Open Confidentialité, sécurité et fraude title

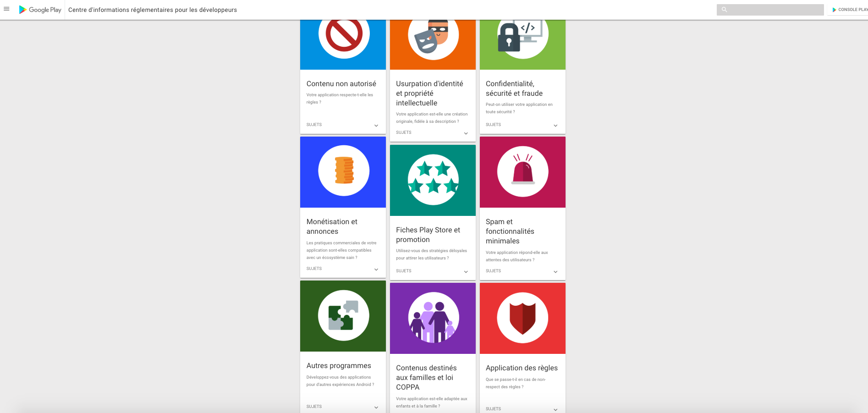[514, 88]
